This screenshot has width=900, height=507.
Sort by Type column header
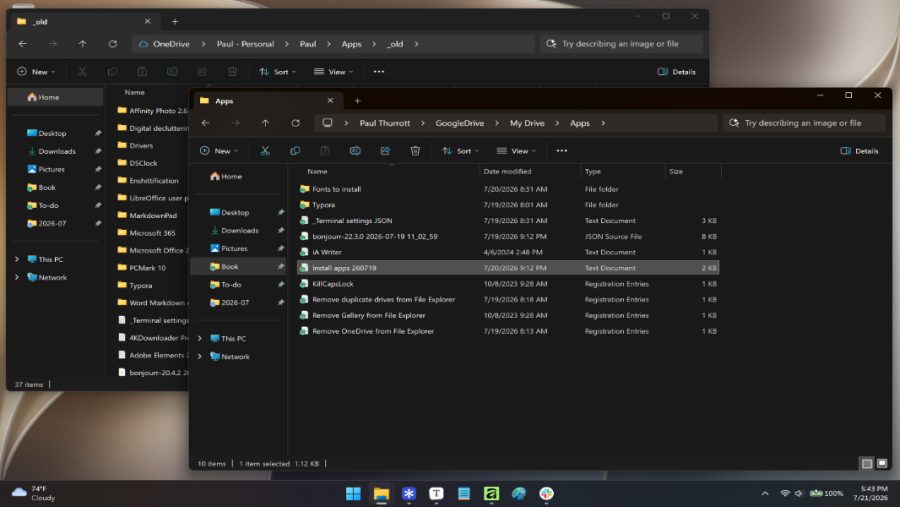tap(593, 171)
